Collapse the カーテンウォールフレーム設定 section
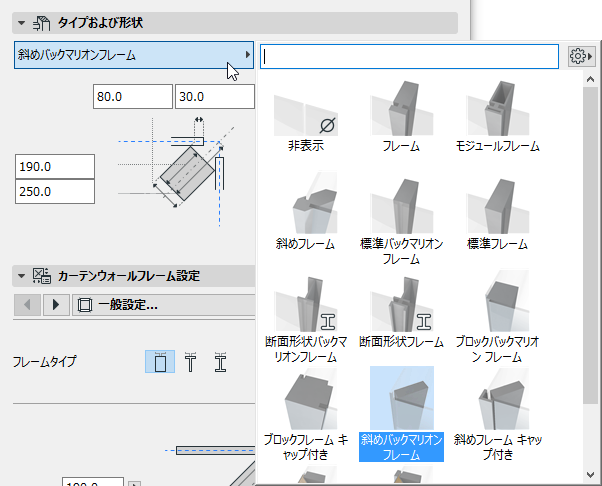Viewport: 602px width, 486px height. coord(22,276)
